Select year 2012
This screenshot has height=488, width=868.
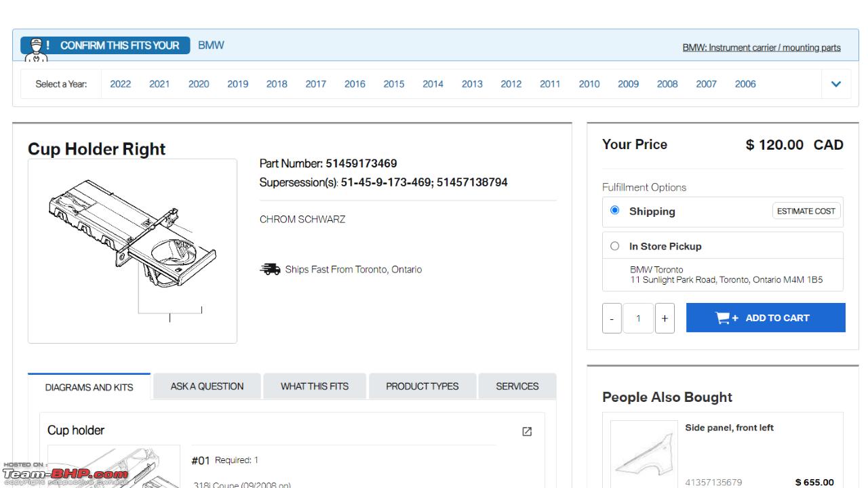[511, 84]
